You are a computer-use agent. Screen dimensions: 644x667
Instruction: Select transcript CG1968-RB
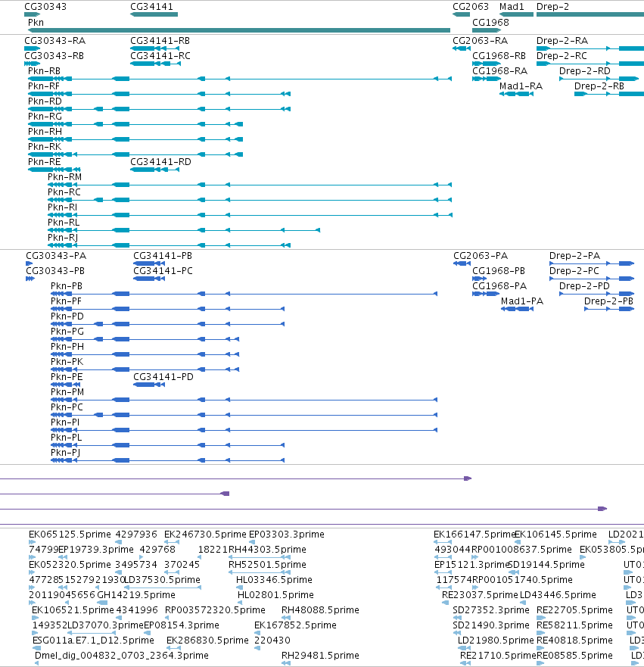(487, 64)
